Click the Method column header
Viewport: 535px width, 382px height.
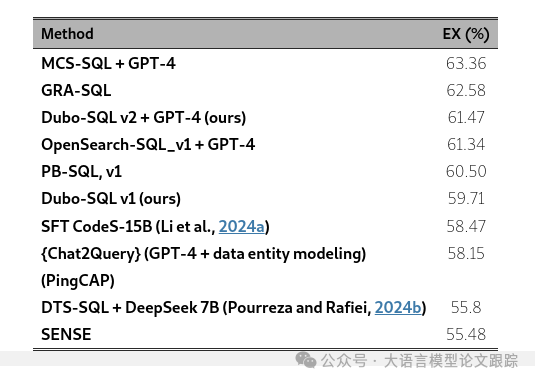pos(67,34)
